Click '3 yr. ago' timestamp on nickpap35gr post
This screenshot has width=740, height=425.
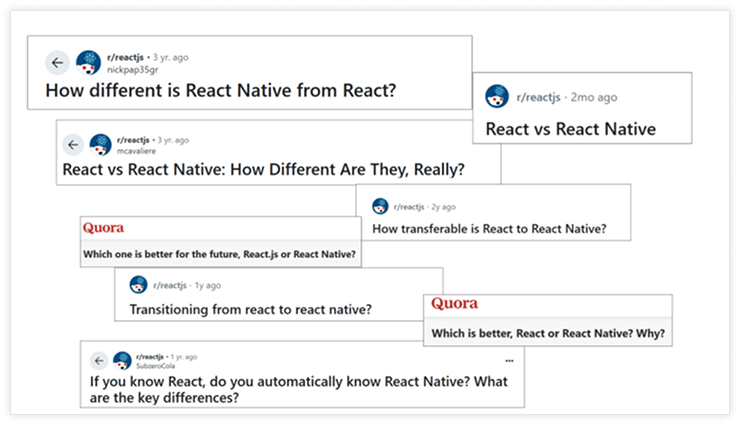click(x=170, y=58)
